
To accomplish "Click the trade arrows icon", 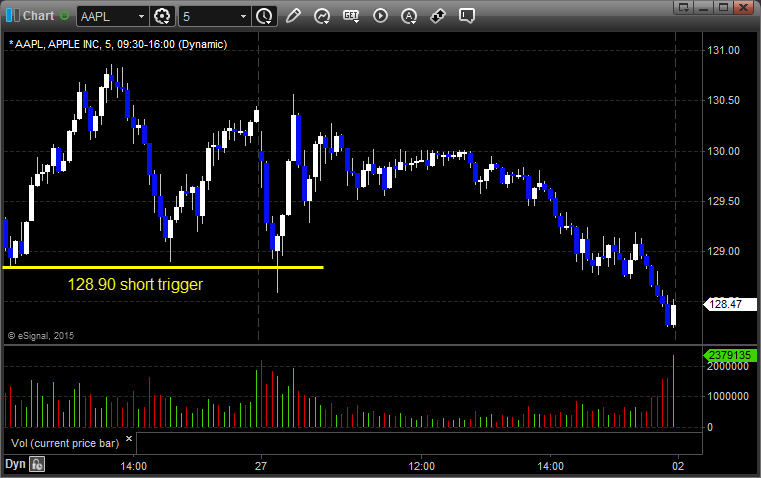I will point(438,16).
